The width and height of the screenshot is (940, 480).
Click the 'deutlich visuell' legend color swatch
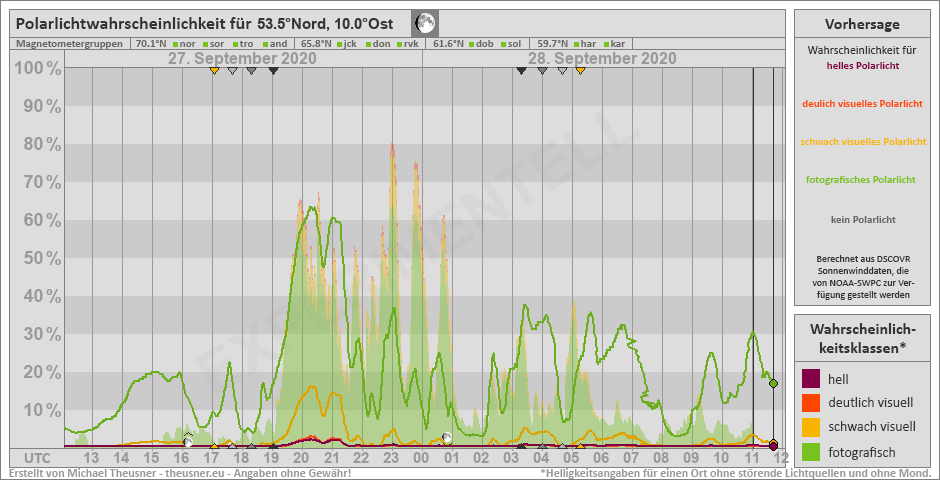click(x=812, y=403)
